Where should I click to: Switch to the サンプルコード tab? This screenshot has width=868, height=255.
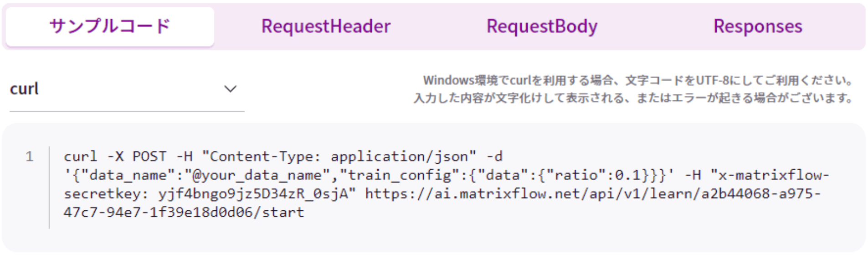109,26
